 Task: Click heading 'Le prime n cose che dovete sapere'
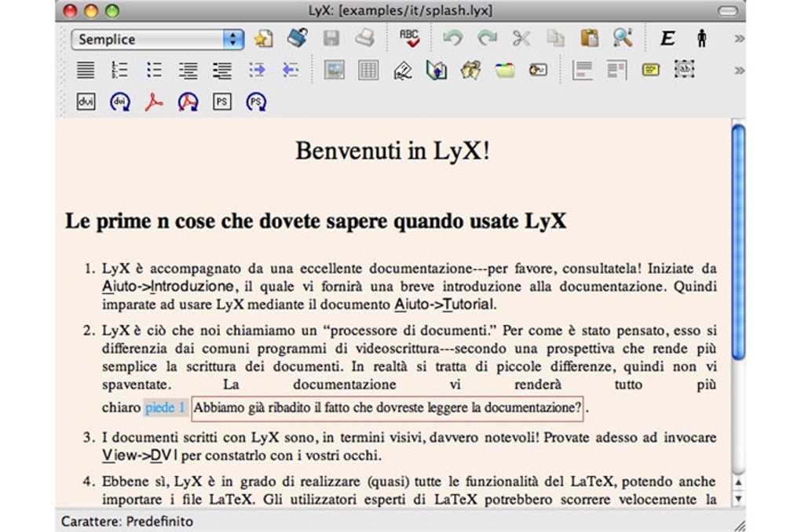click(315, 221)
